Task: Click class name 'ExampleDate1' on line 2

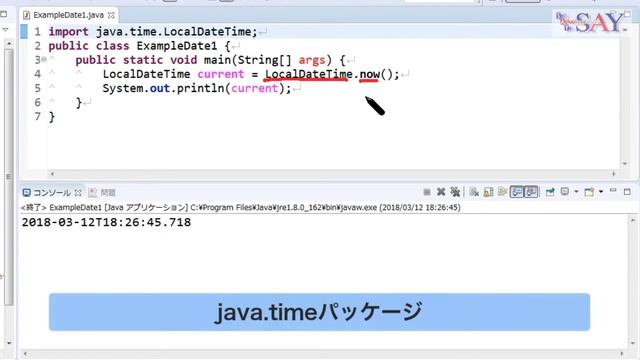Action: click(177, 46)
